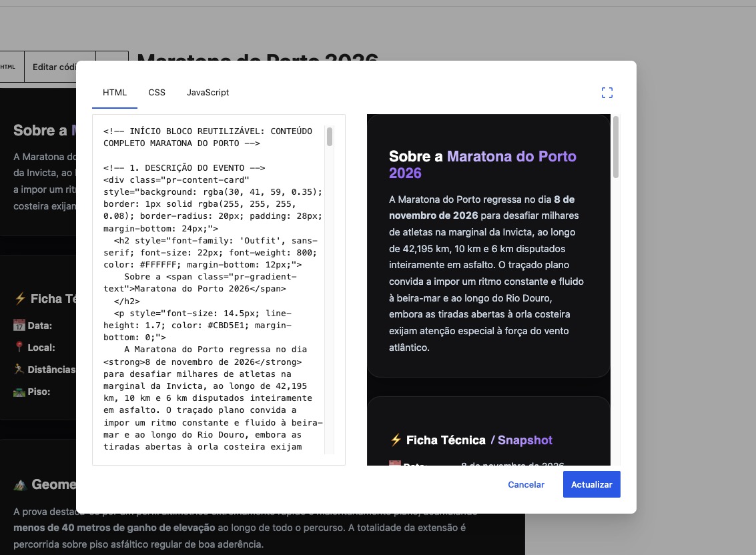Click the lightning icon beside Ficha Técnica in preview
Screen dimensions: 756x555
click(396, 440)
